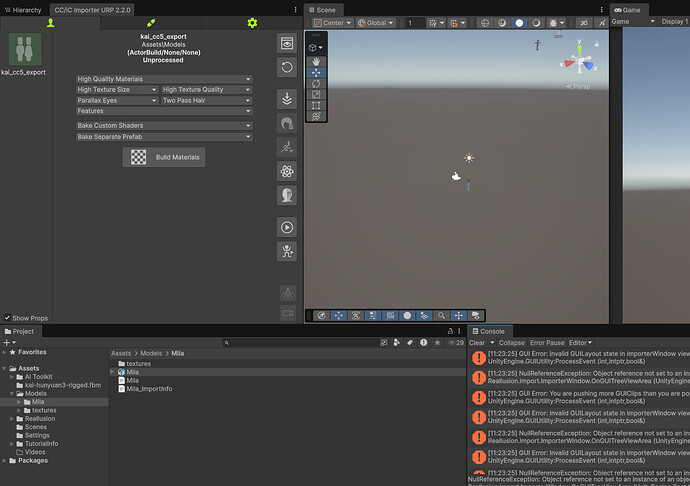This screenshot has width=690, height=486.
Task: Toggle Error Pause in Console
Action: (547, 342)
